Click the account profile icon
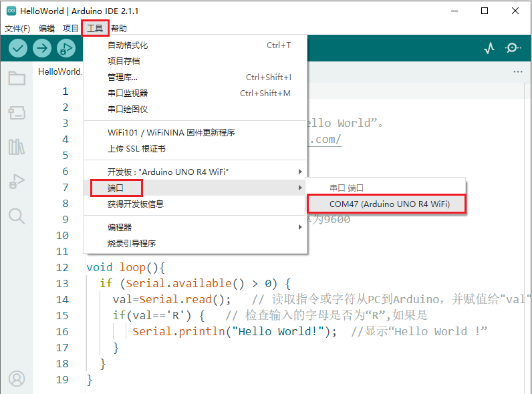The image size is (532, 394). pos(17,379)
